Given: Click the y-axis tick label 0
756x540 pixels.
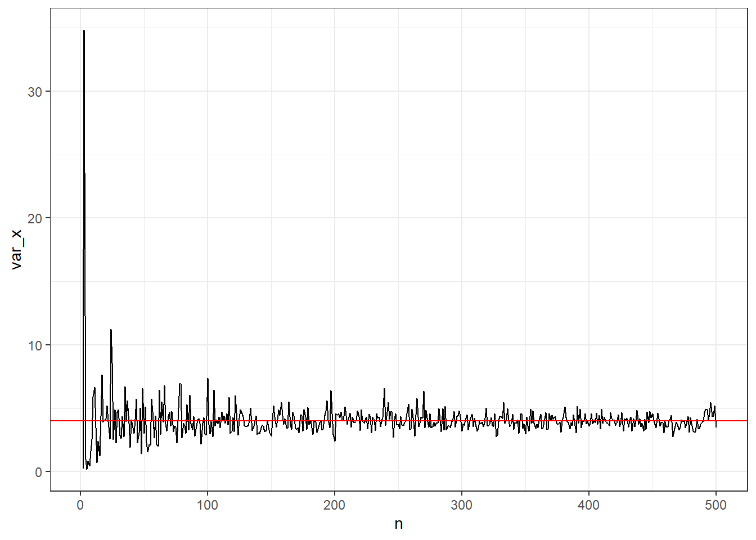Looking at the screenshot, I should [38, 472].
